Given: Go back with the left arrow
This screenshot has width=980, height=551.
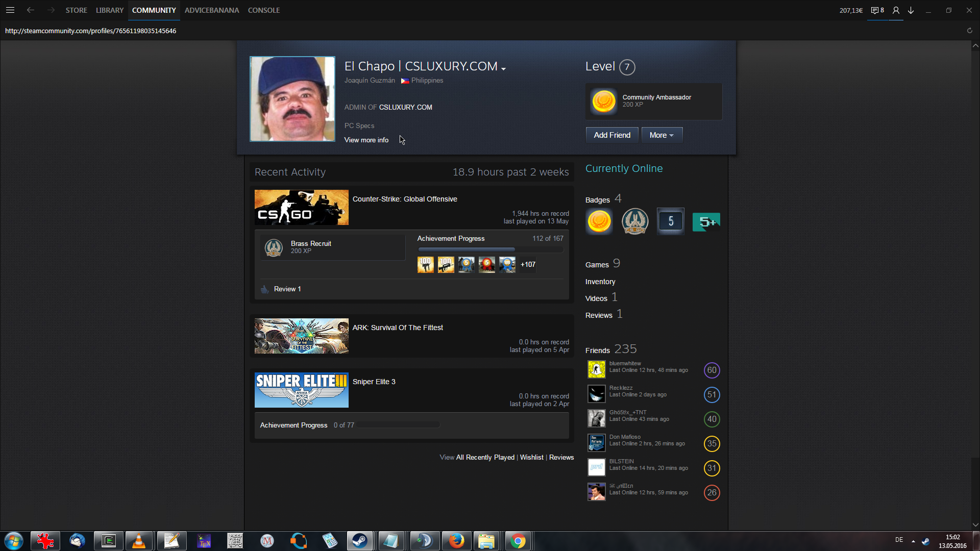Looking at the screenshot, I should (31, 10).
